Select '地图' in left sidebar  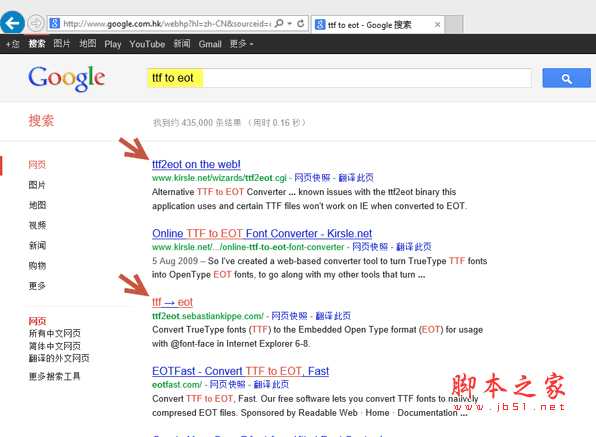(37, 205)
